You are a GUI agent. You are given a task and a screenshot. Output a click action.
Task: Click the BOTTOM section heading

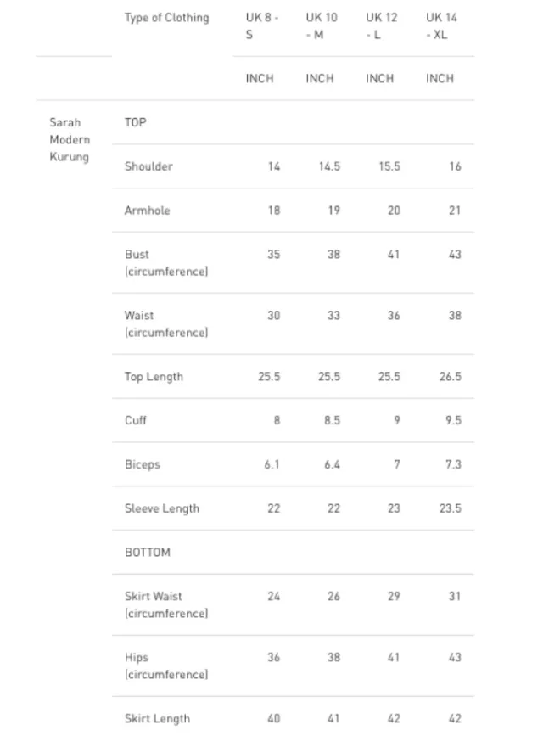pos(148,553)
